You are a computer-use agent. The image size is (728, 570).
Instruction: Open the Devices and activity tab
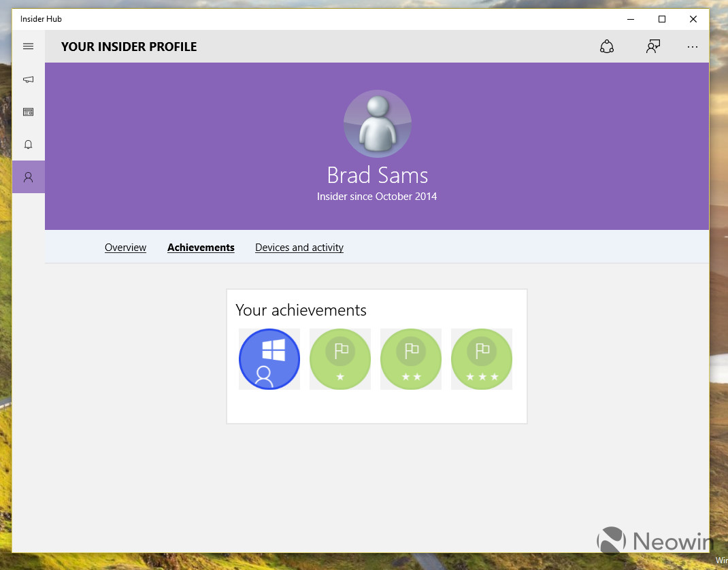[x=299, y=248]
